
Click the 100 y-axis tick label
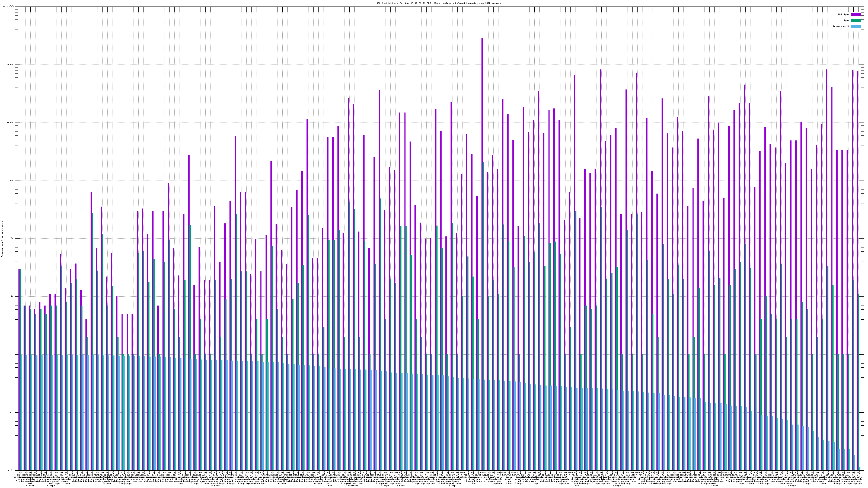(11, 239)
